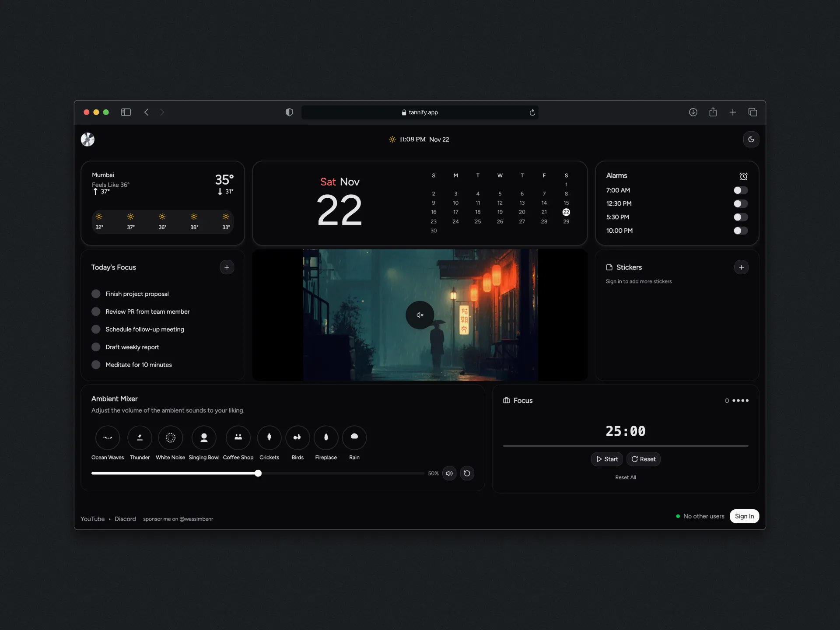Open the Discord link in the footer
840x630 pixels.
point(125,519)
